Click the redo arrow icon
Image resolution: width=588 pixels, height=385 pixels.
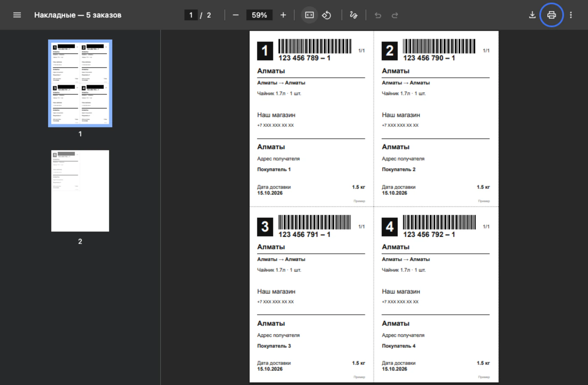pos(395,15)
